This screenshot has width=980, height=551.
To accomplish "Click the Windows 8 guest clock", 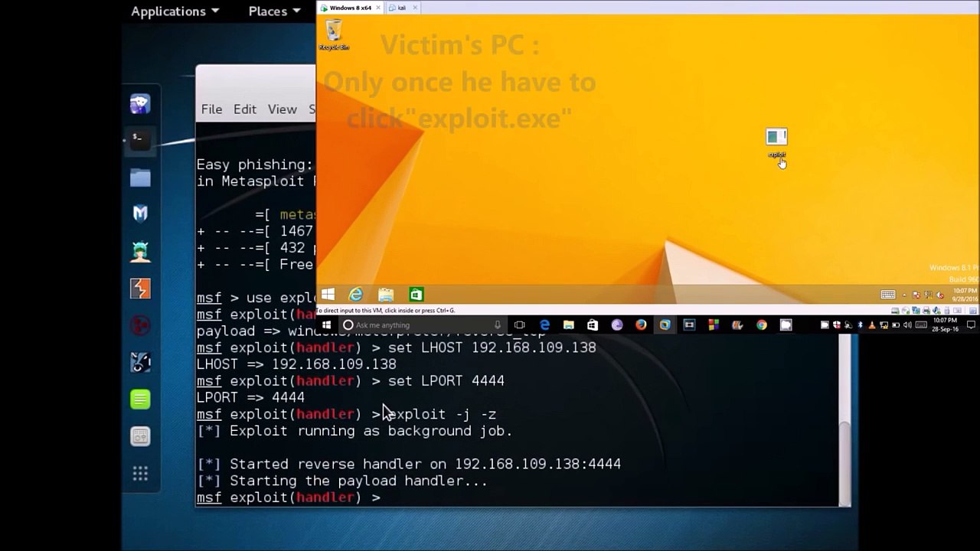I will [966, 295].
